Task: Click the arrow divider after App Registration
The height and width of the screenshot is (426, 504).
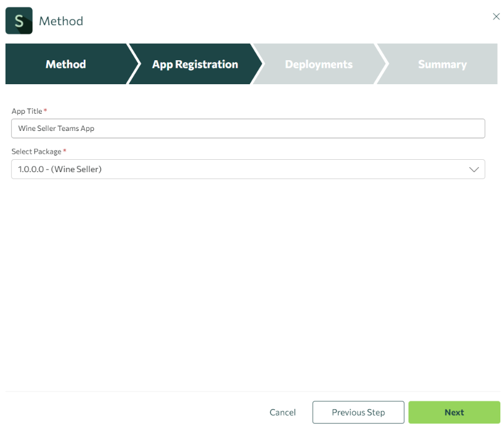Action: click(257, 64)
